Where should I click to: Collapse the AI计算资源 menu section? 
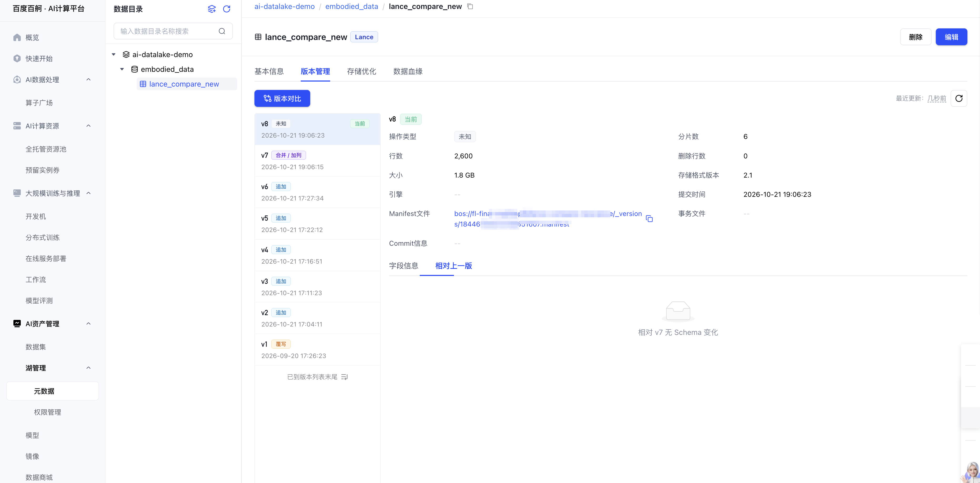click(x=89, y=126)
